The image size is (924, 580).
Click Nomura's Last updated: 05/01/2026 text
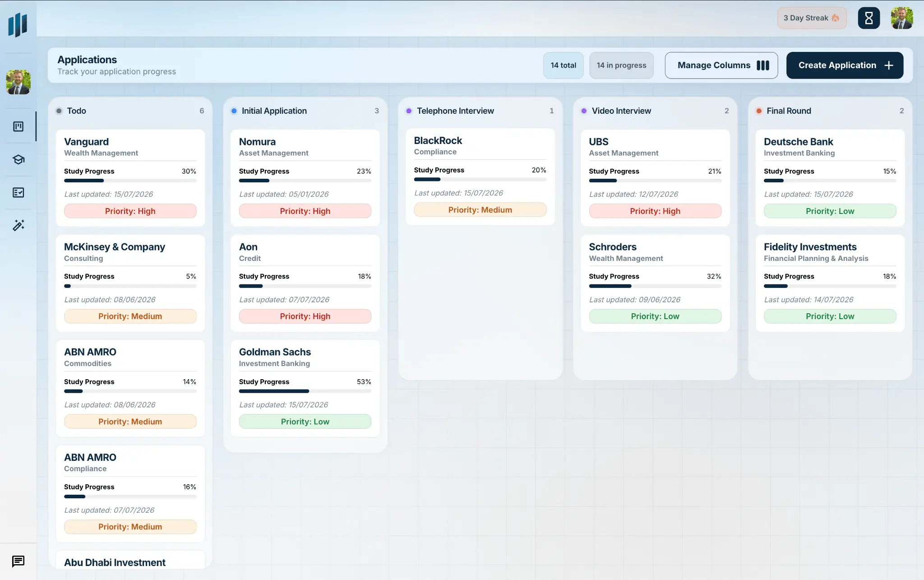284,194
